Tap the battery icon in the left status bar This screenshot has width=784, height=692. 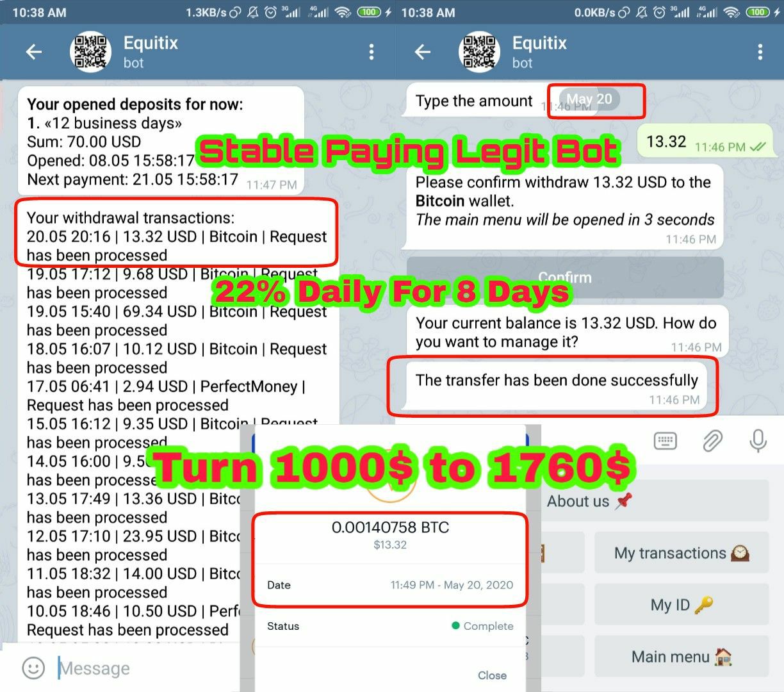[x=369, y=12]
